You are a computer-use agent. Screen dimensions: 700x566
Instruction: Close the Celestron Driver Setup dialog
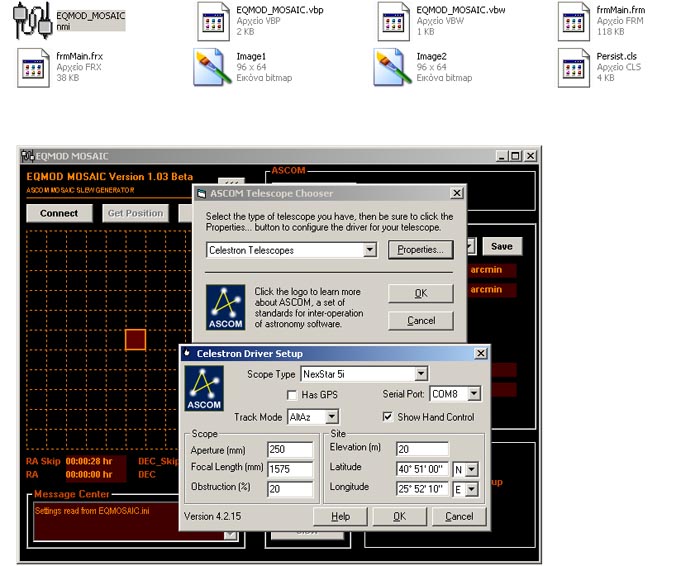pos(480,353)
